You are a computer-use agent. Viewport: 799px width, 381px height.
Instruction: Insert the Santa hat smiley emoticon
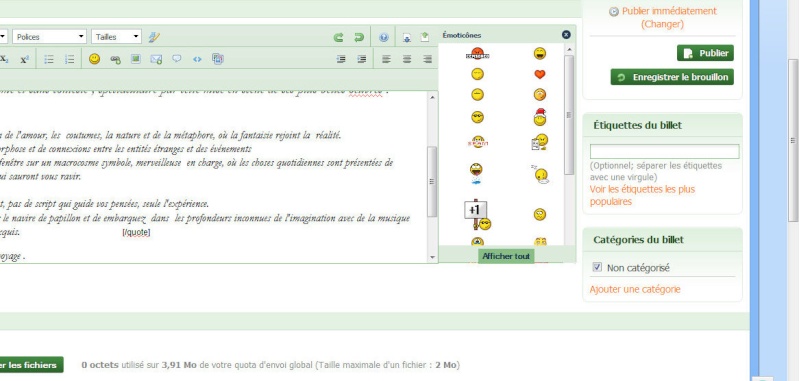pos(540,117)
